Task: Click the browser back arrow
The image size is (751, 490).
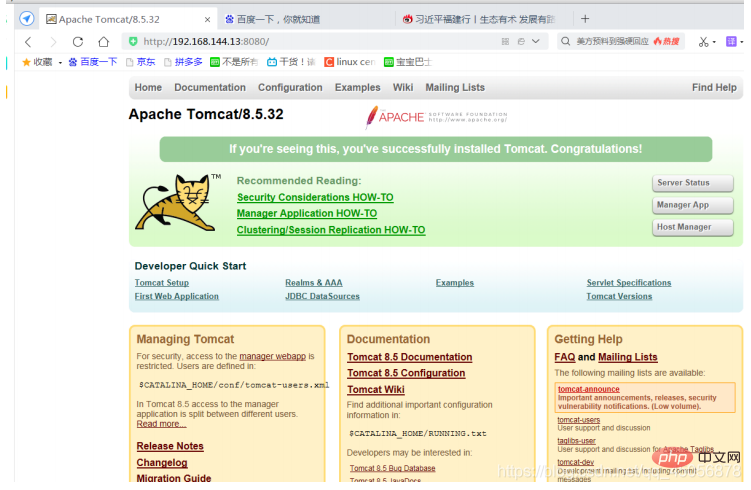Action: tap(28, 42)
